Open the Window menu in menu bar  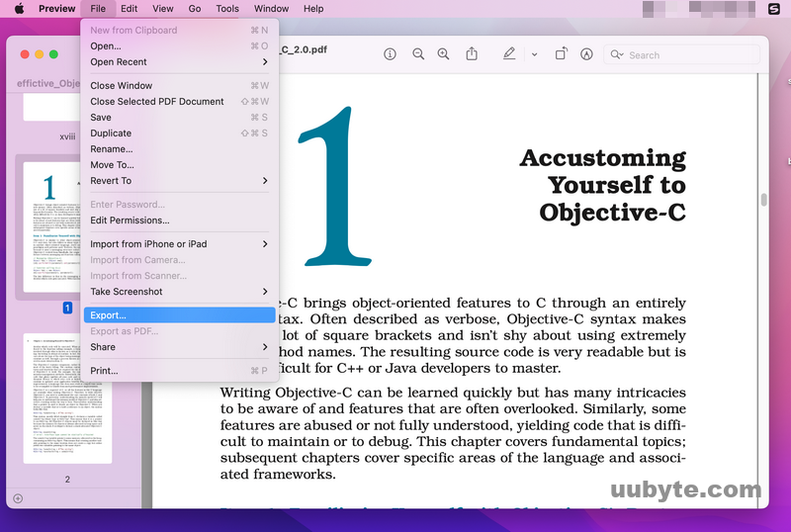[x=271, y=9]
